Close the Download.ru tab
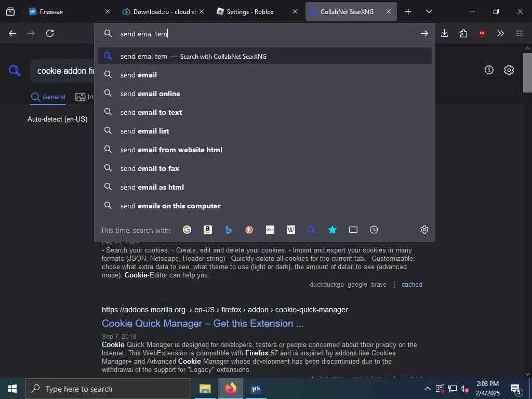 click(x=202, y=11)
